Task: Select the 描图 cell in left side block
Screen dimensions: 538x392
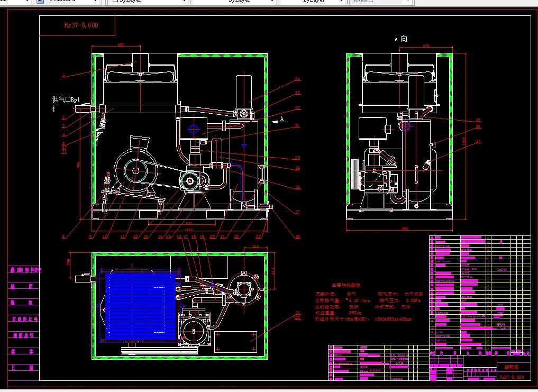Action: click(x=22, y=286)
